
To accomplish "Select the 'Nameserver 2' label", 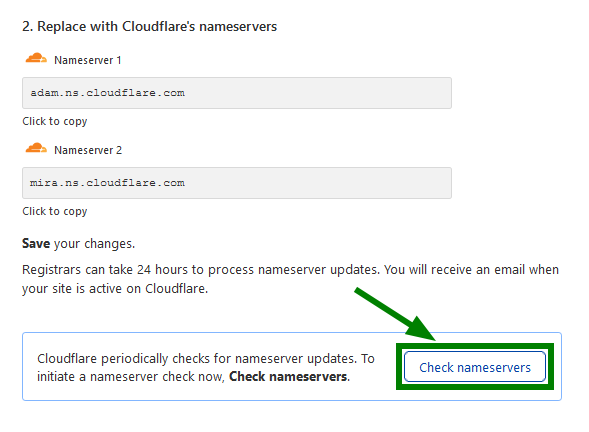I will pyautogui.click(x=88, y=150).
